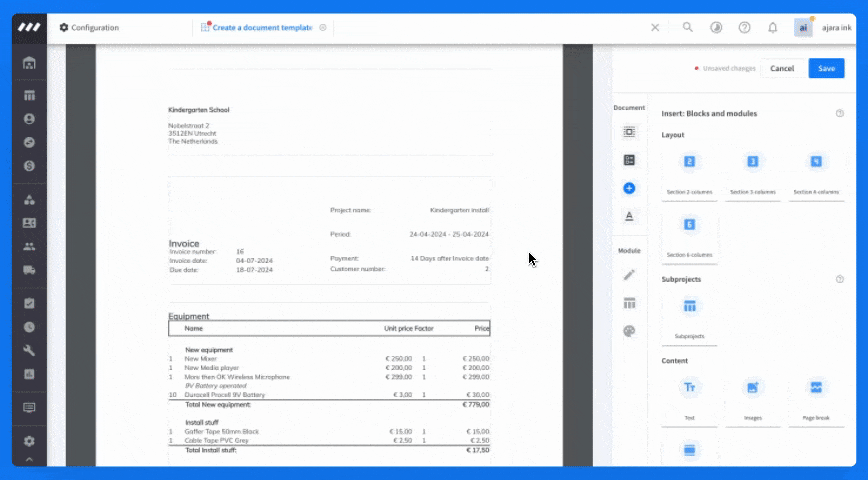Image resolution: width=868 pixels, height=480 pixels.
Task: Insert a Section 2-columns layout block
Action: [x=689, y=173]
